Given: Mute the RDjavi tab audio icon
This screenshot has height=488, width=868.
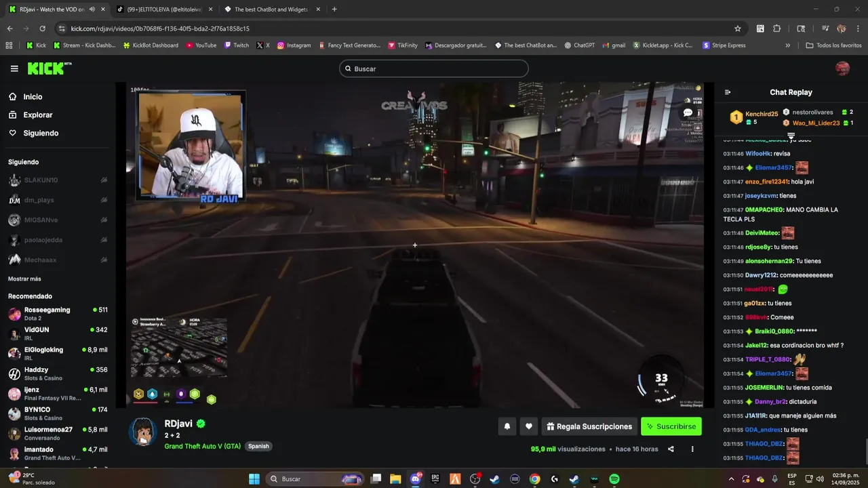Looking at the screenshot, I should click(x=92, y=9).
